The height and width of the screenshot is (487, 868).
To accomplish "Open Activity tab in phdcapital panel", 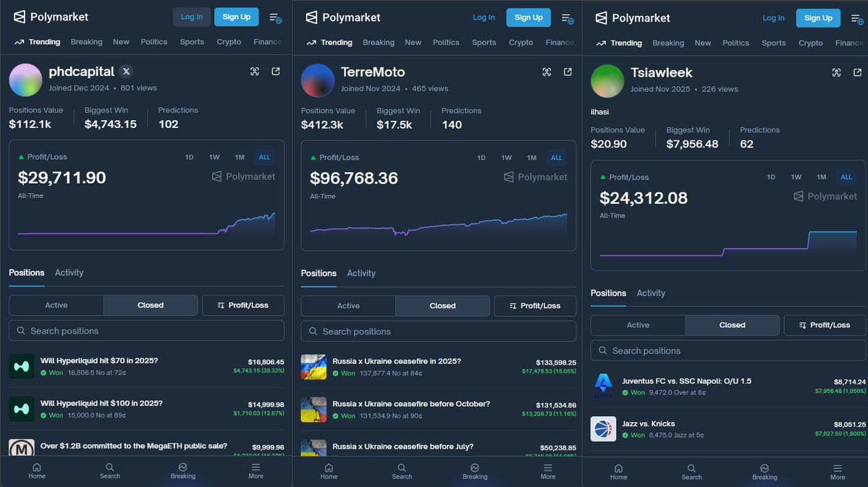I will pos(69,273).
